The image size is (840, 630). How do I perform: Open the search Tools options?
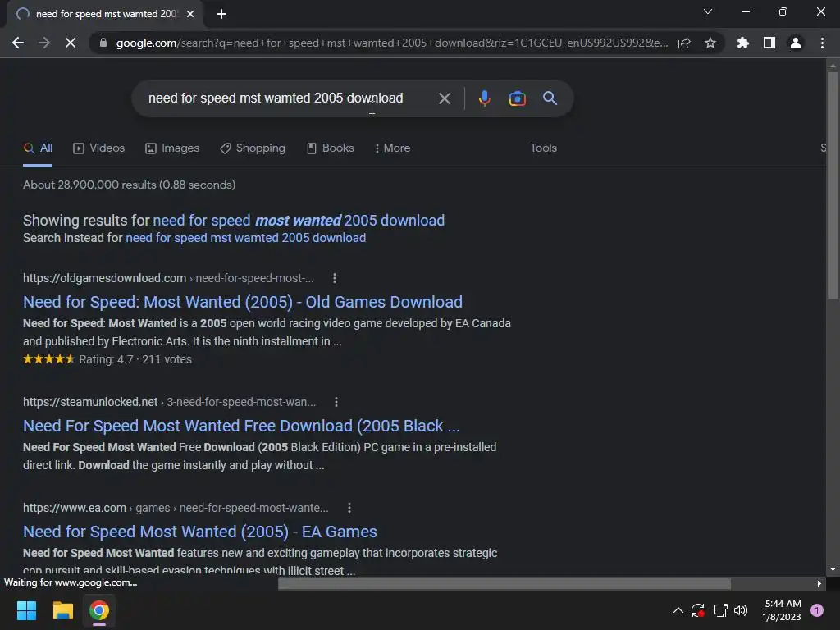(543, 148)
